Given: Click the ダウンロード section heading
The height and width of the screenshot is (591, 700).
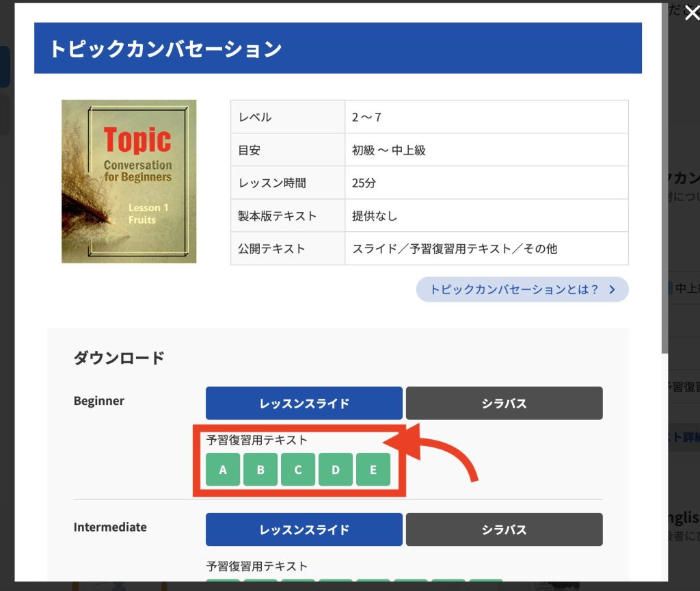Looking at the screenshot, I should (119, 358).
